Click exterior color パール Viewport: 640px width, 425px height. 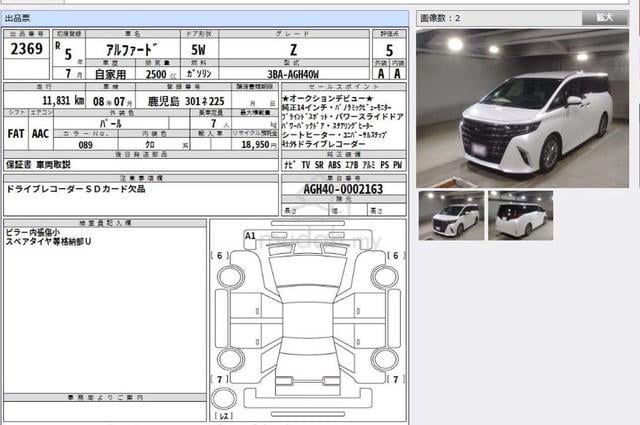coord(111,123)
